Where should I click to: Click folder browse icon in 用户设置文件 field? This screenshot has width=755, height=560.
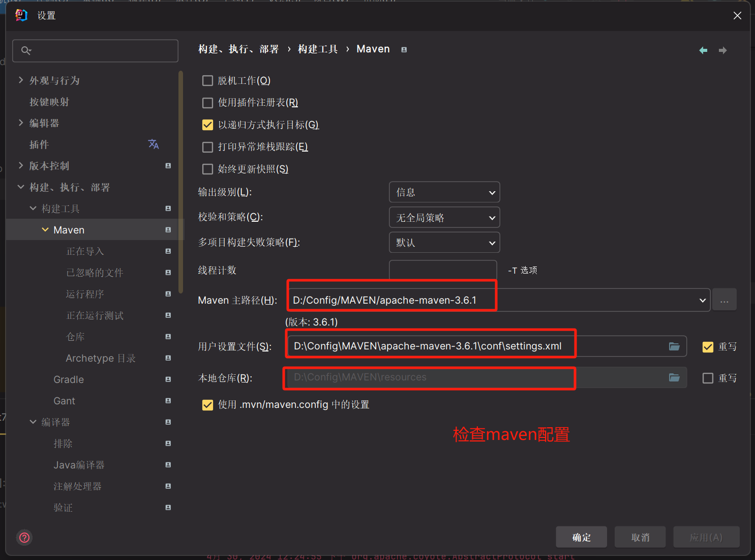674,346
